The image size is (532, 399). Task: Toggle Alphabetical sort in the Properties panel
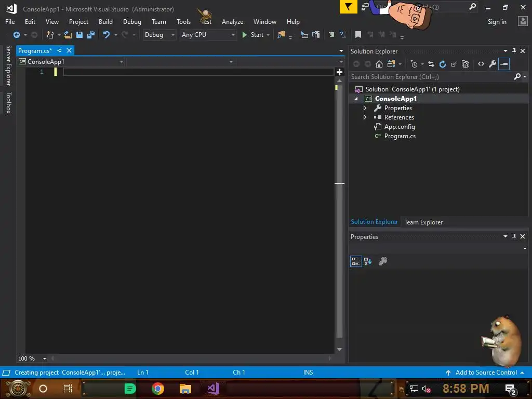[x=368, y=261]
